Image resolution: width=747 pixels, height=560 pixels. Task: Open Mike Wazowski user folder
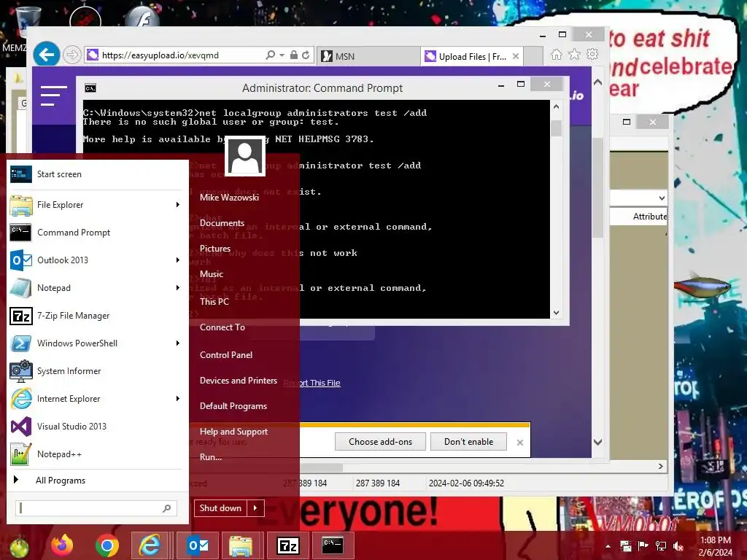(229, 197)
